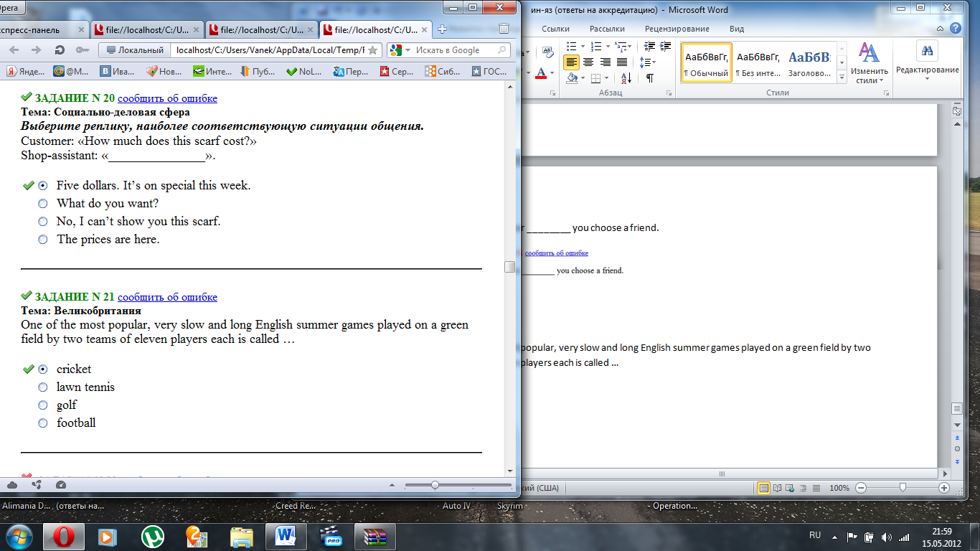The height and width of the screenshot is (551, 980).
Task: Switch Word to Print Layout view
Action: [x=764, y=488]
